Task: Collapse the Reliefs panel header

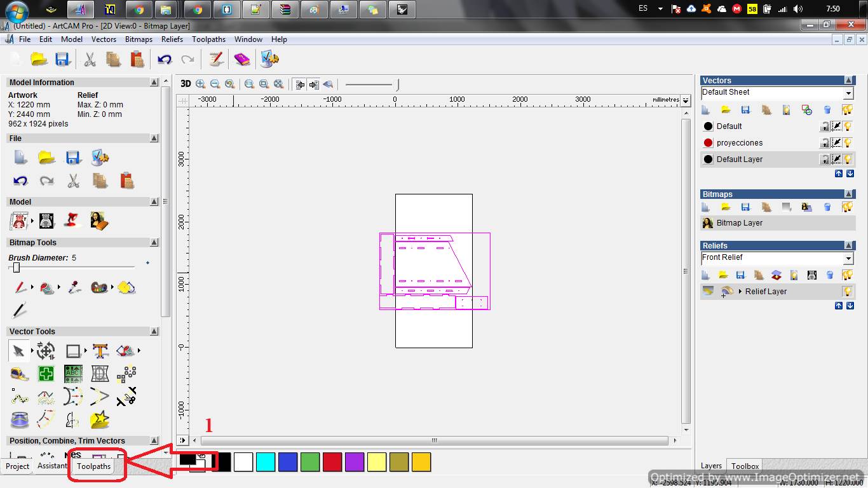Action: (849, 246)
